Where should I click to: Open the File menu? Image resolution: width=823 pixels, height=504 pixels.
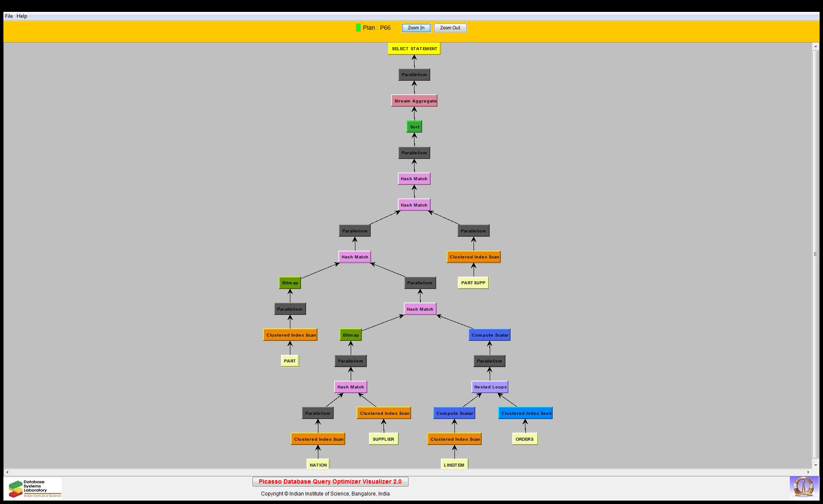[x=9, y=16]
